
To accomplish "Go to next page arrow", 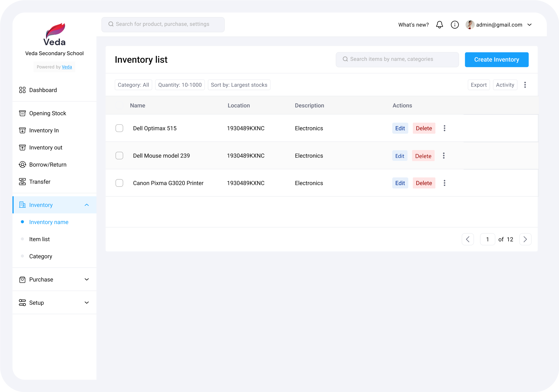I will (525, 239).
